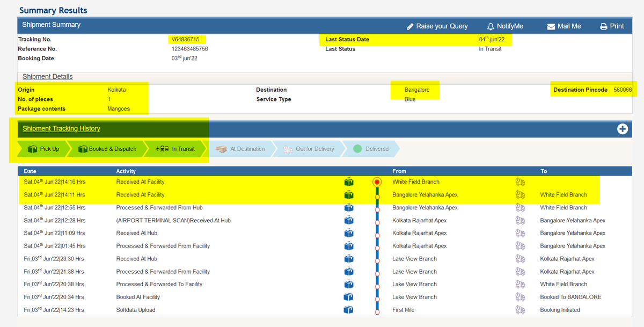Screen dimensions: 644x327
Task: Click the Bangalore destination value
Action: tap(417, 90)
